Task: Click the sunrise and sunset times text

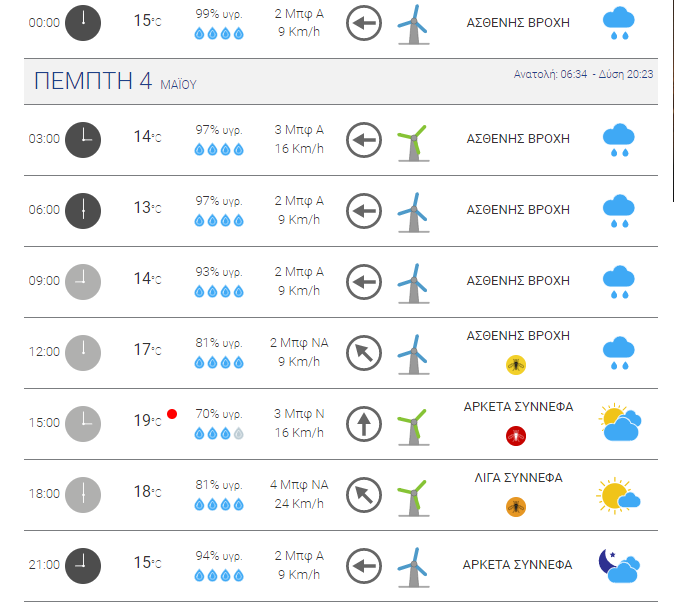Action: tap(583, 74)
